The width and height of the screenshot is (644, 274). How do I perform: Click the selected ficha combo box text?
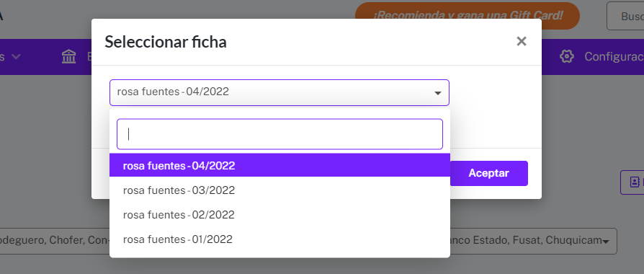coord(173,92)
